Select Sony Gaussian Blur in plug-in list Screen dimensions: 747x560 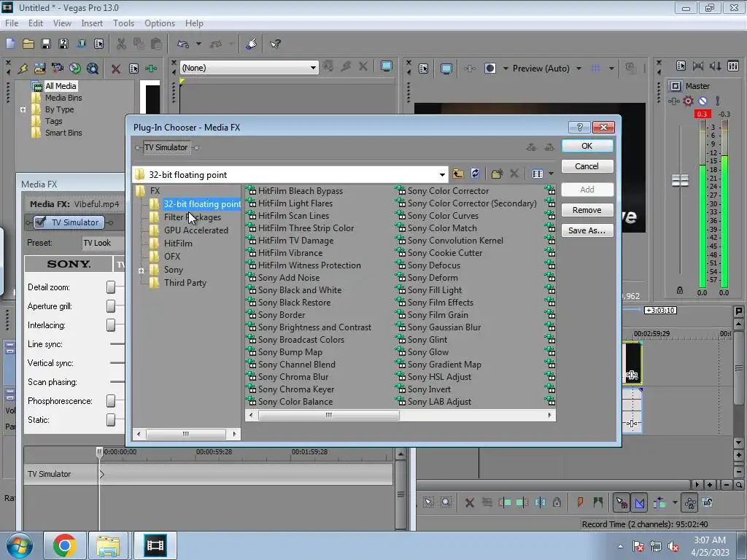444,327
